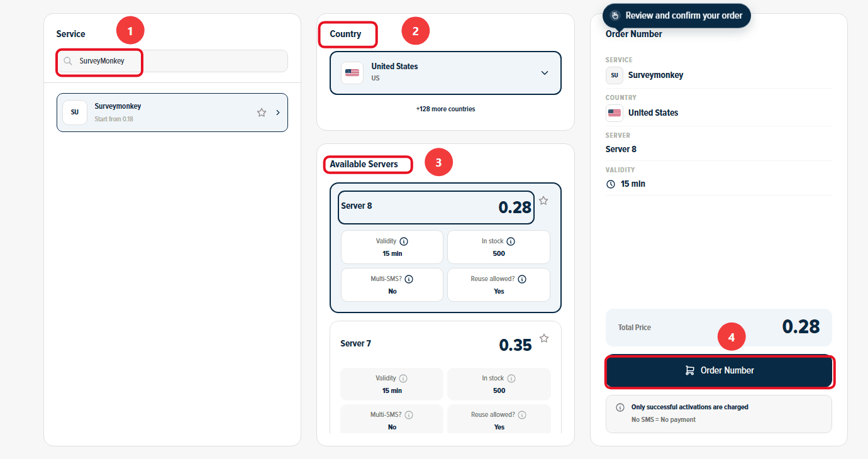Viewport: 868px width, 459px height.
Task: Click 'Start from 0.18' text
Action: coord(114,119)
